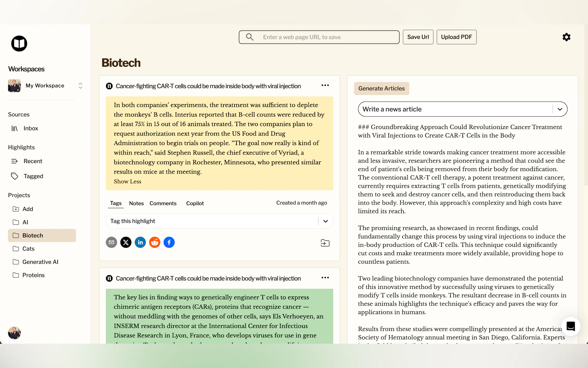The width and height of the screenshot is (588, 368).
Task: Open options menu for first highlight
Action: 325,86
